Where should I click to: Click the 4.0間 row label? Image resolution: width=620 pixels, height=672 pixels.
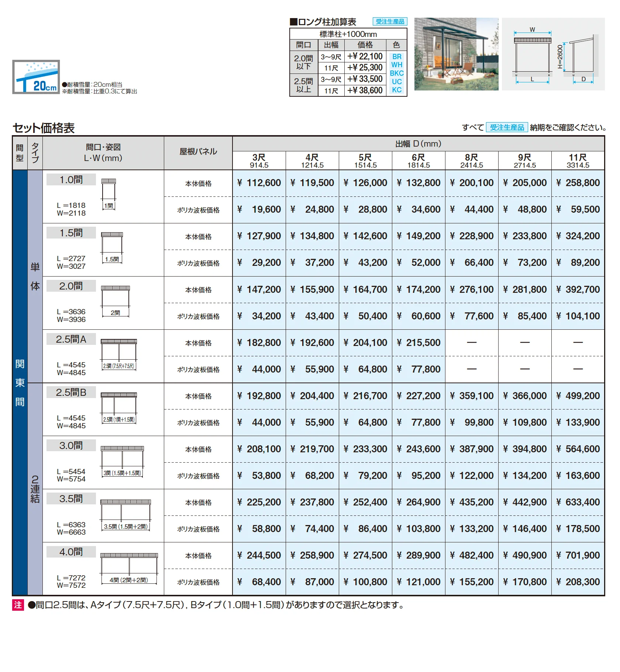point(71,552)
